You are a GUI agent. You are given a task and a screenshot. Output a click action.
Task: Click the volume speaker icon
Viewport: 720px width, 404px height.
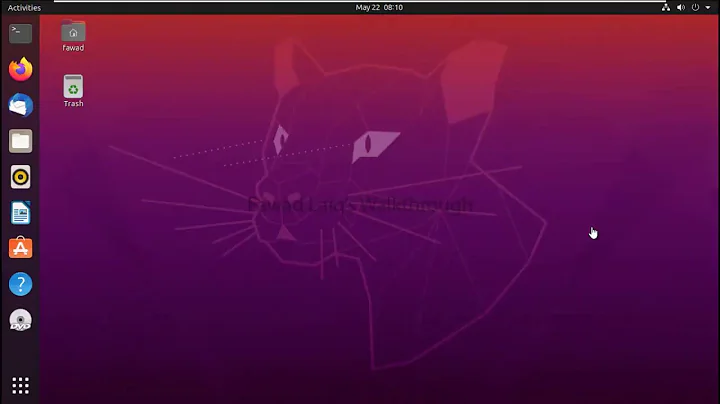click(681, 7)
